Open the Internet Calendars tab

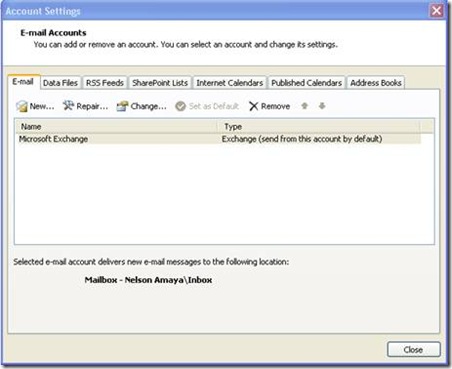[230, 83]
